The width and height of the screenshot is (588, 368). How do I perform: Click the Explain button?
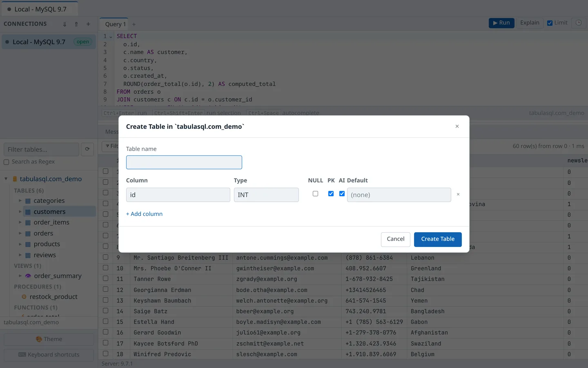(x=530, y=23)
